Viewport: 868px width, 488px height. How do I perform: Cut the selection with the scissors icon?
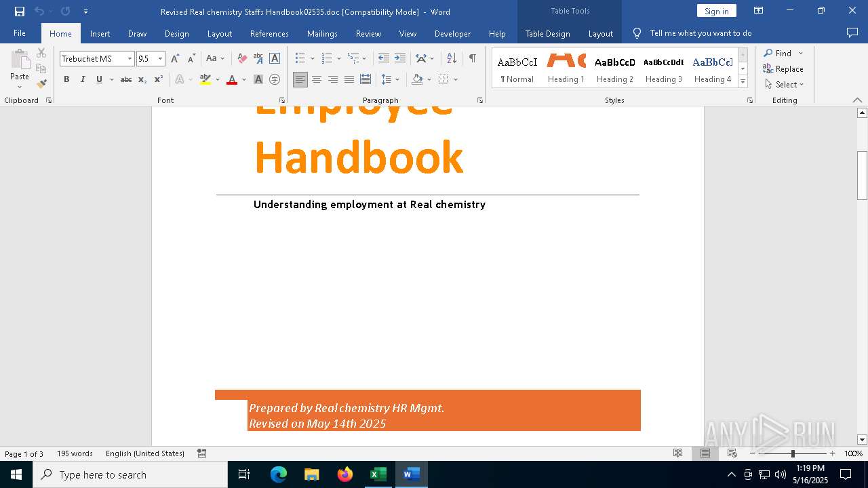pyautogui.click(x=41, y=53)
